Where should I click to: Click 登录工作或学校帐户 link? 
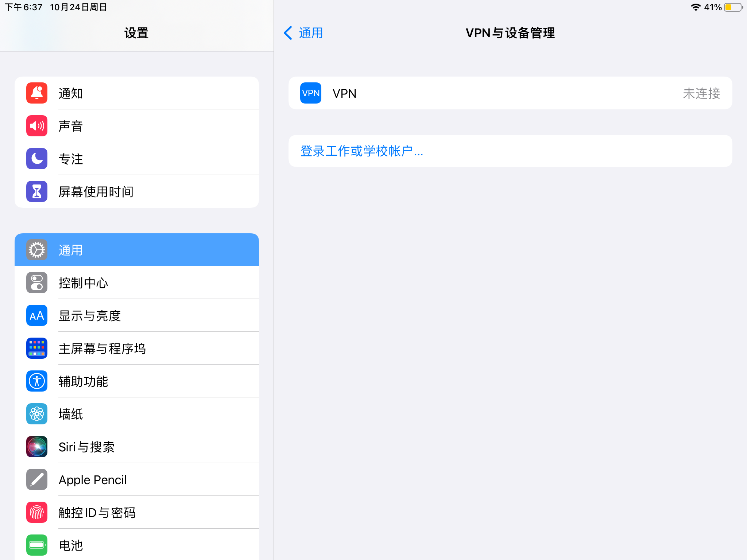tap(361, 151)
